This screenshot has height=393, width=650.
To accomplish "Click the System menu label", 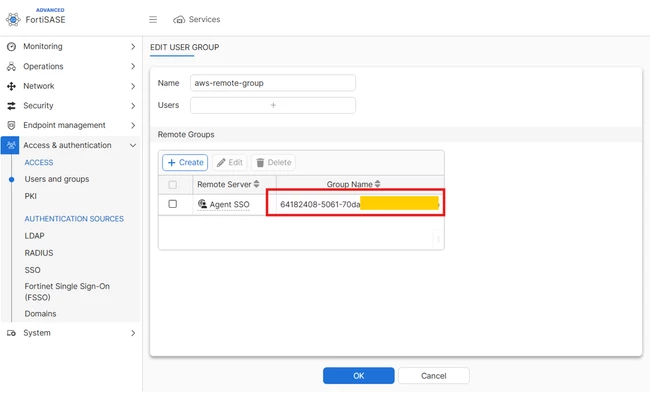I will (x=37, y=333).
